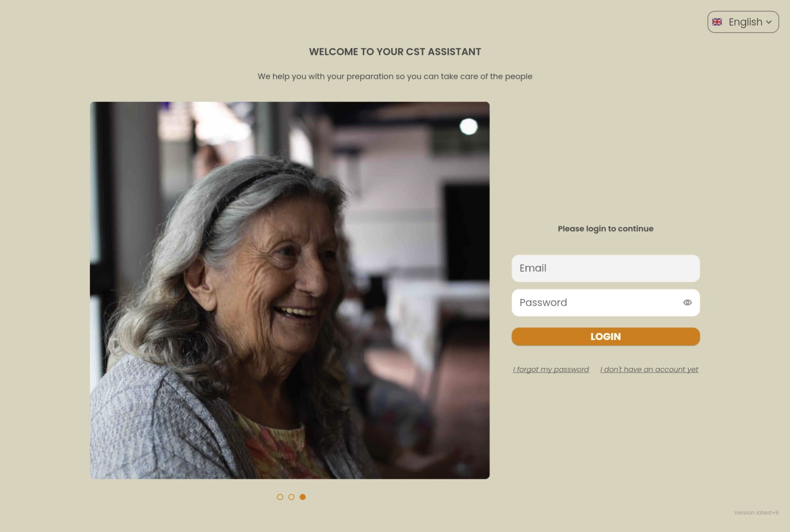Click the white ceiling light in the photo
The image size is (790, 532).
pos(469,126)
